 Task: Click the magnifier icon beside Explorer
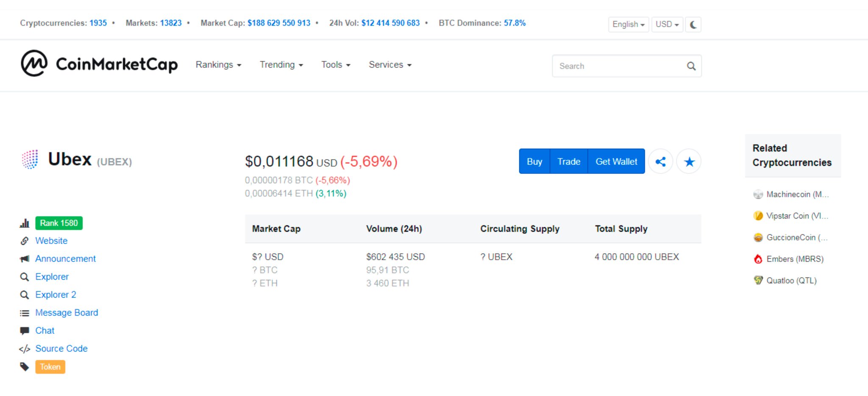[x=25, y=277]
